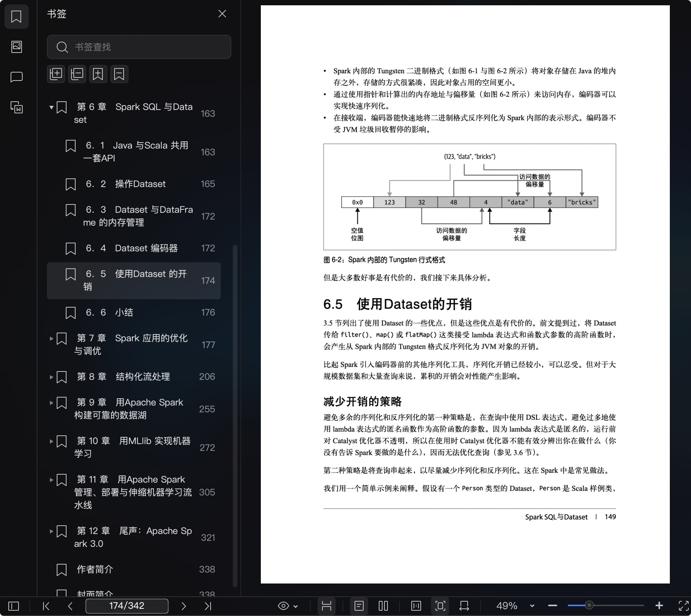Go to the next page
Screen dimensions: 691x616
(x=184, y=606)
